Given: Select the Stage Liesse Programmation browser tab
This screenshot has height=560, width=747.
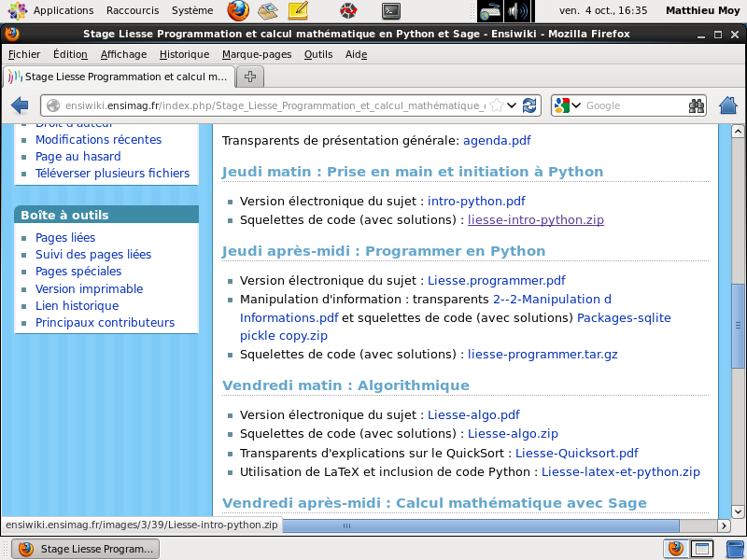Looking at the screenshot, I should (x=120, y=77).
